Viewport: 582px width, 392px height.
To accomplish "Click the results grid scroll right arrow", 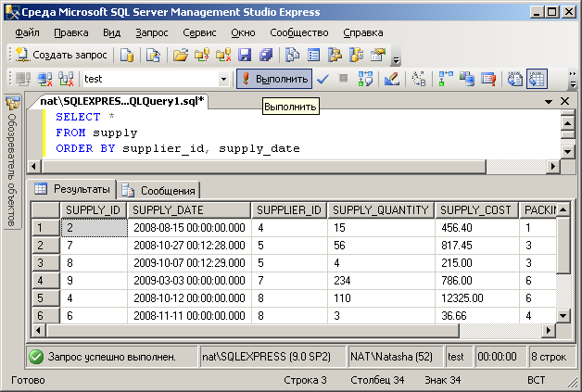I will (x=549, y=330).
